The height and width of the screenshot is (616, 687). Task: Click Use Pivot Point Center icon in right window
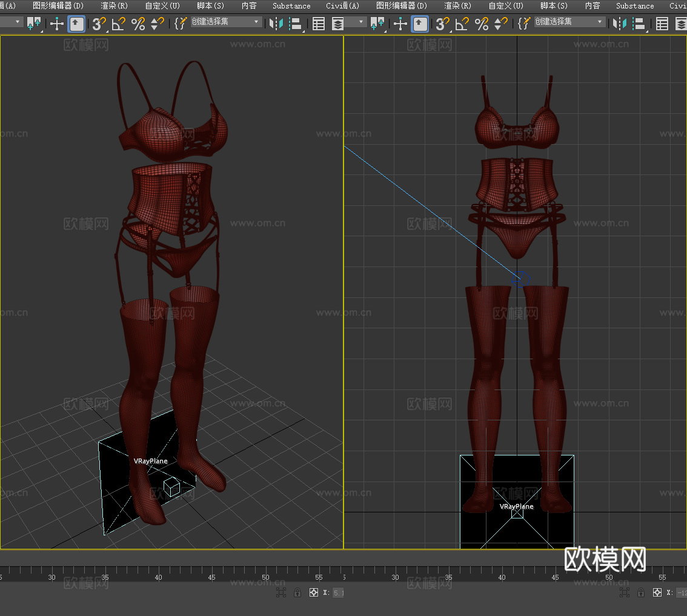(x=377, y=24)
